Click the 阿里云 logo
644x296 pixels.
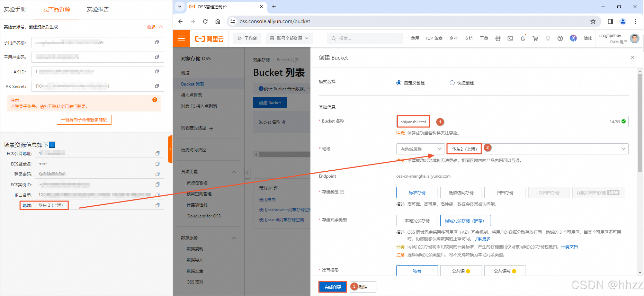click(x=209, y=39)
